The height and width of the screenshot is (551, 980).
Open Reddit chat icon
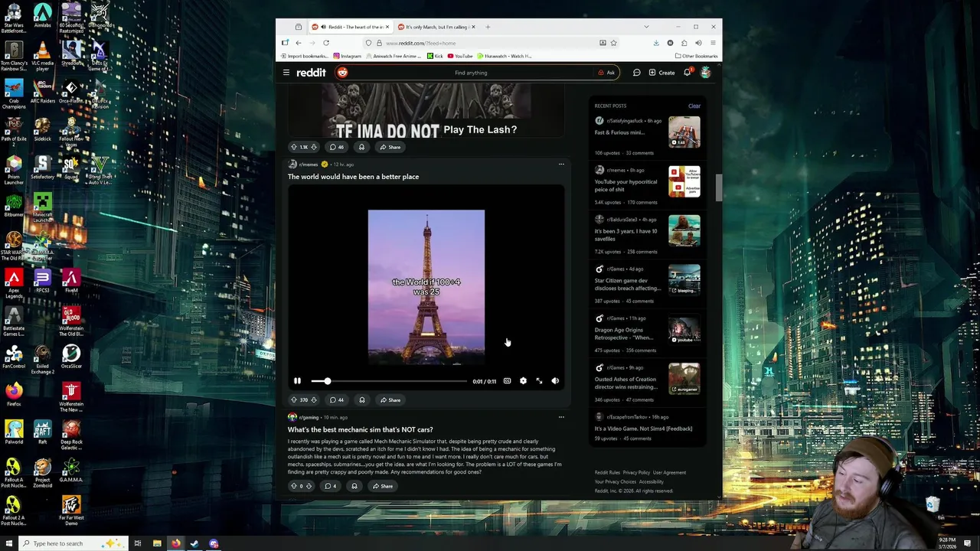pyautogui.click(x=636, y=73)
